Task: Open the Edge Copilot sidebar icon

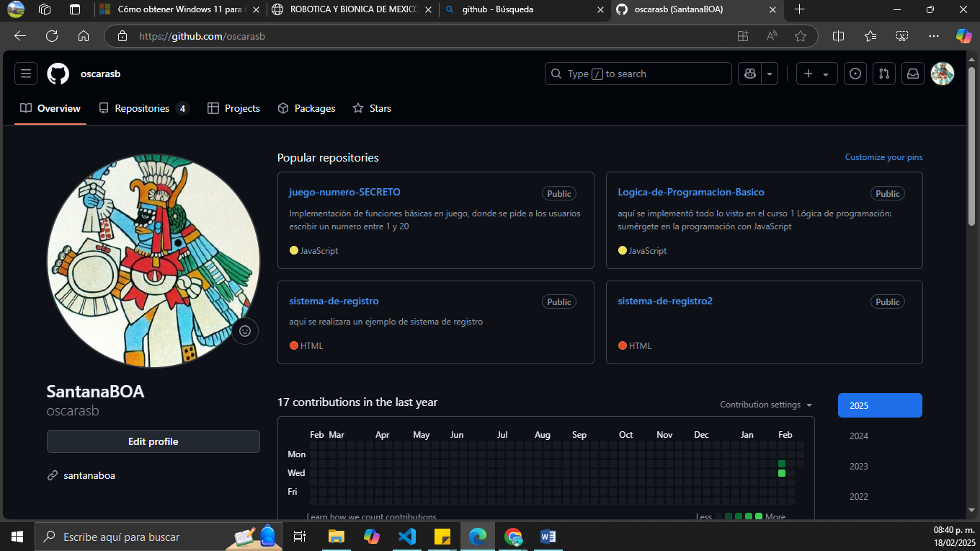Action: (964, 35)
